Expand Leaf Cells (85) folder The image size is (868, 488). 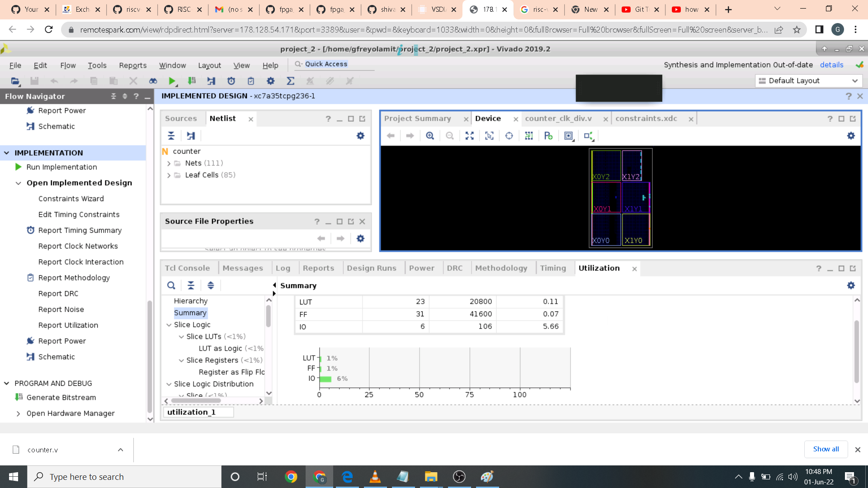click(x=169, y=175)
